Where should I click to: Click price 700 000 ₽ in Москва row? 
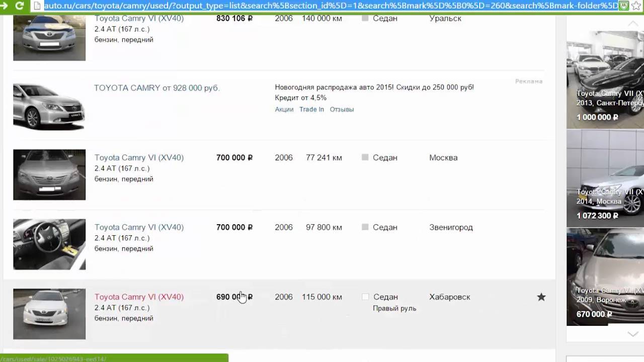(234, 157)
